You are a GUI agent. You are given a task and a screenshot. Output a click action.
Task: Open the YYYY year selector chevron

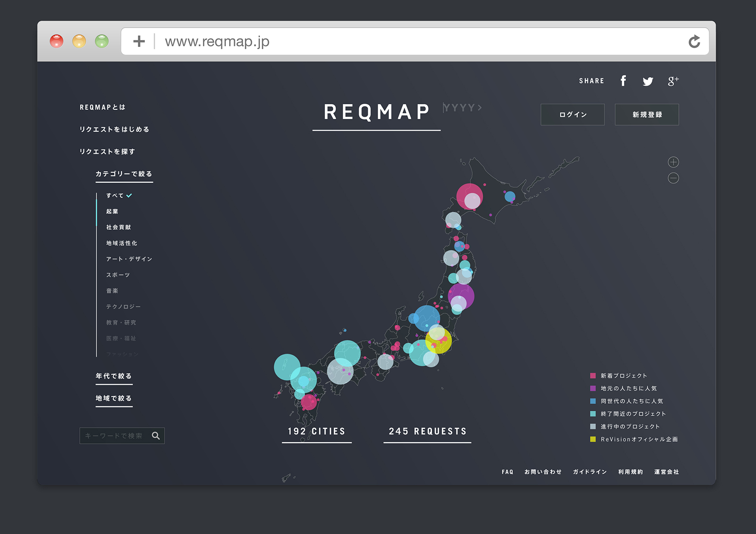coord(480,108)
